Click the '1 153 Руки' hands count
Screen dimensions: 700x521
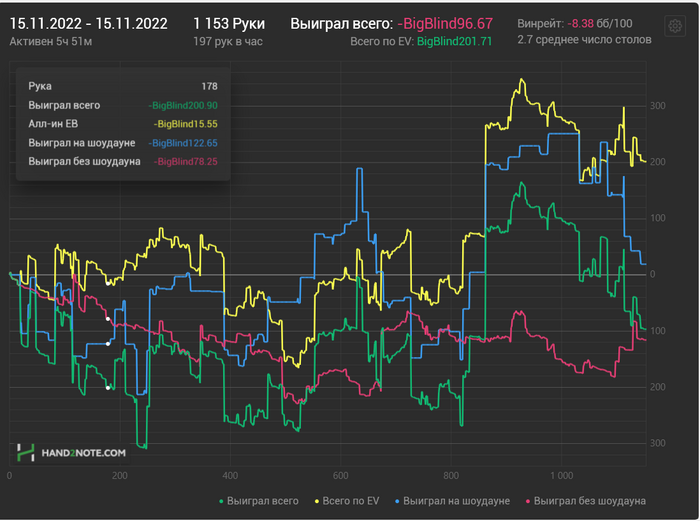coord(229,23)
